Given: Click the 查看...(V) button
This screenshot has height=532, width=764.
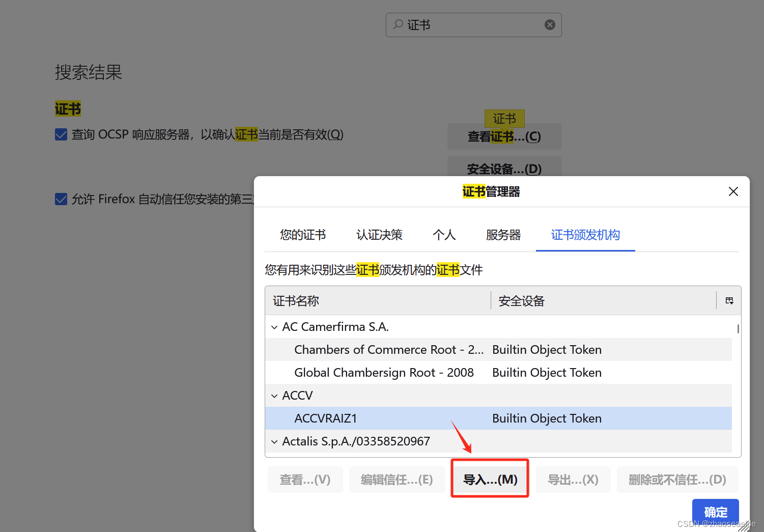Looking at the screenshot, I should click(305, 480).
